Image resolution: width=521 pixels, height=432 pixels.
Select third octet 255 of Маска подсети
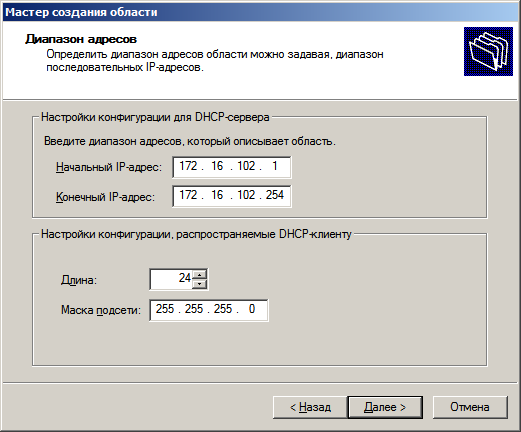pyautogui.click(x=223, y=309)
